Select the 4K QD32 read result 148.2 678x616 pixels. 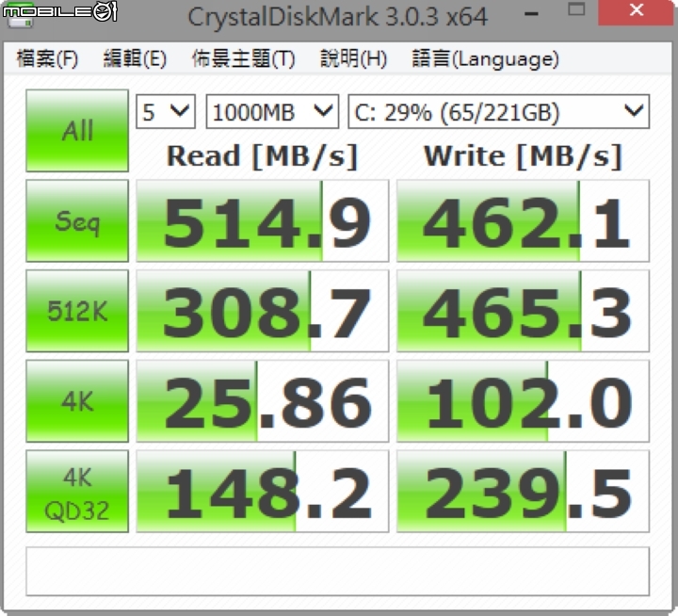pyautogui.click(x=263, y=491)
